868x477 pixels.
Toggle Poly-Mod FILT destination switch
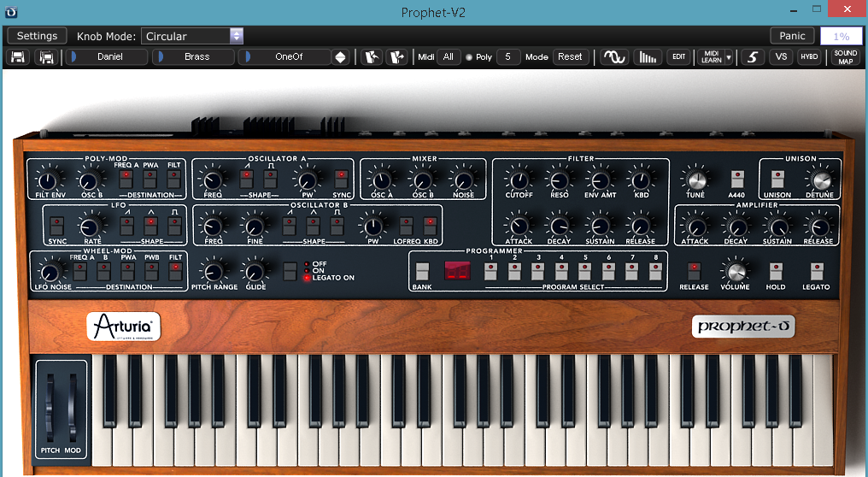click(x=173, y=179)
